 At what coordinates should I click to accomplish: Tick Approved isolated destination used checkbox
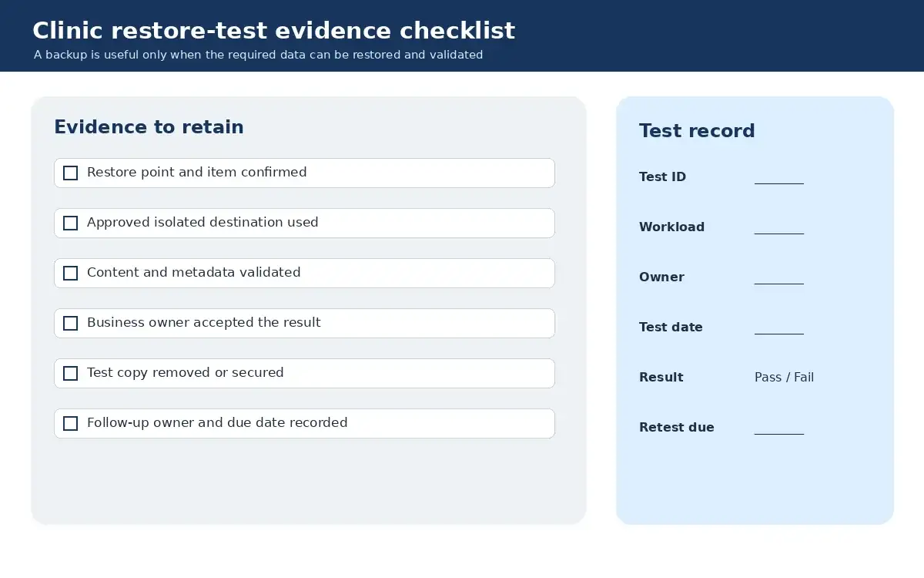70,223
